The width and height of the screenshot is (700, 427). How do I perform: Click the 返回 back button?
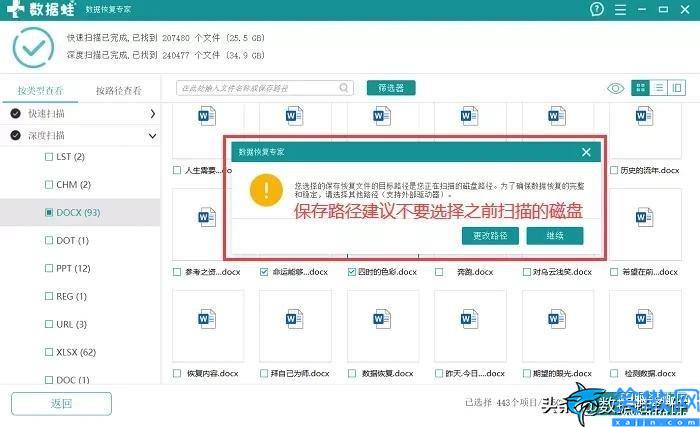tap(61, 404)
